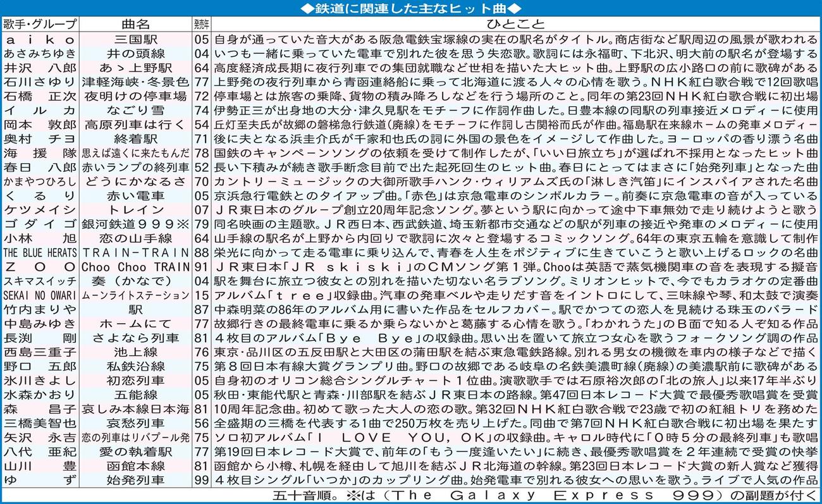Image resolution: width=822 pixels, height=504 pixels.
Task: Select song title どうにかなるさ
Action: click(x=135, y=181)
